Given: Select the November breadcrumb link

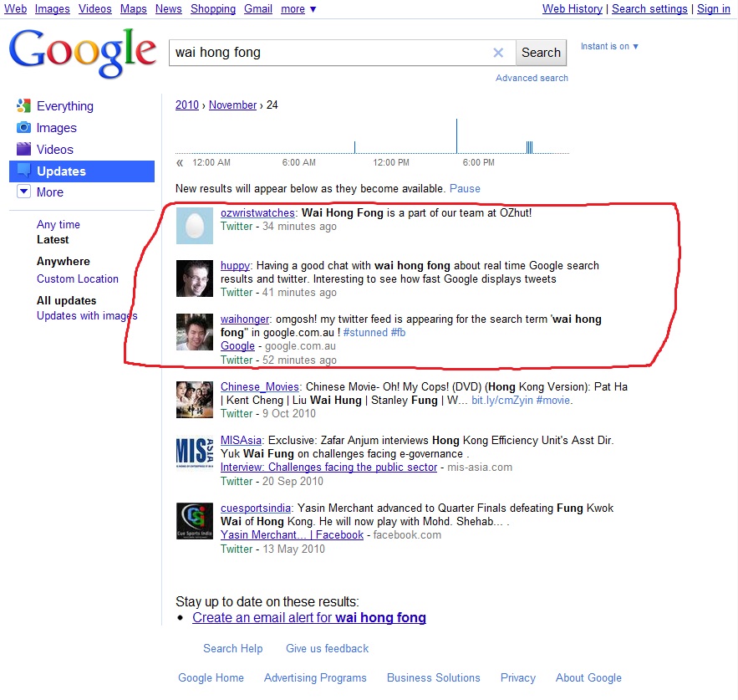Looking at the screenshot, I should pos(232,105).
